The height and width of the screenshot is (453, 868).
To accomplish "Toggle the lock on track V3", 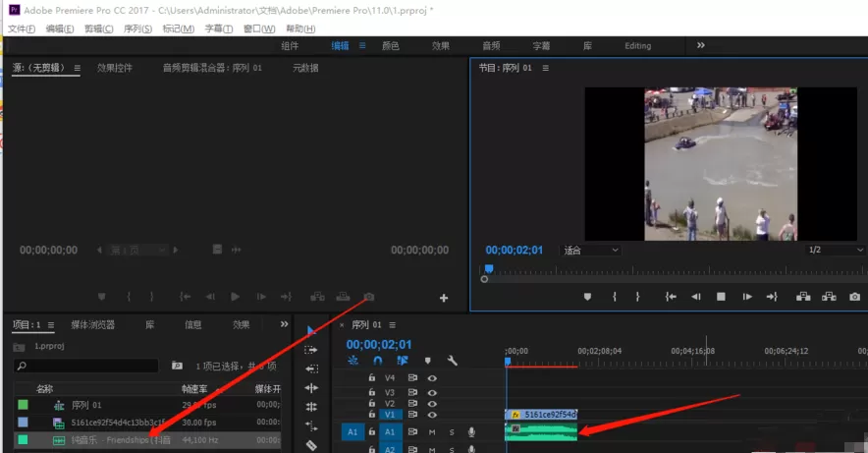I will click(372, 391).
